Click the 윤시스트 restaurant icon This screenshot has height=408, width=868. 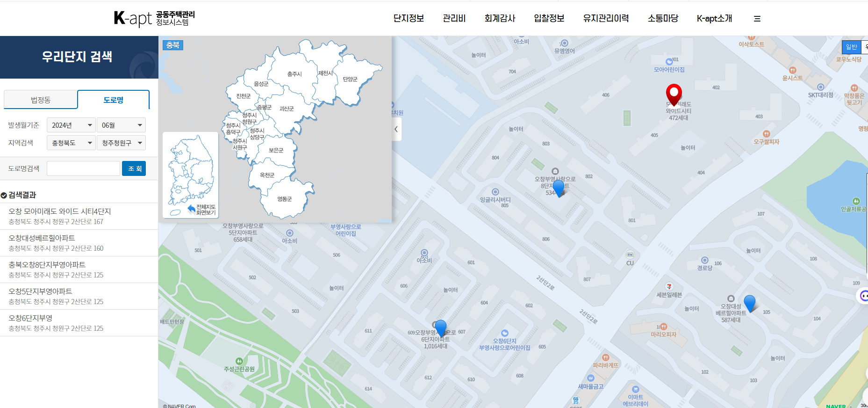(793, 70)
